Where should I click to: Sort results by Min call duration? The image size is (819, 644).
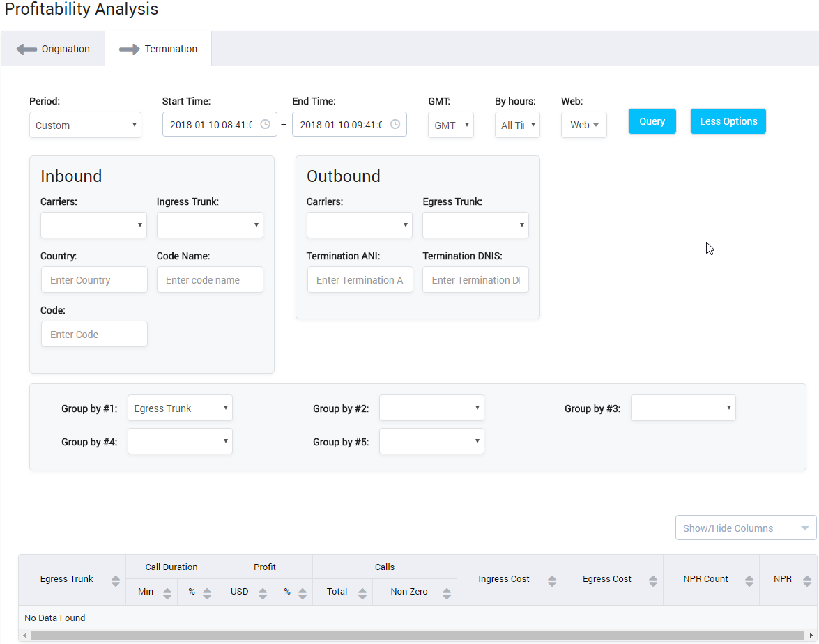click(x=167, y=592)
